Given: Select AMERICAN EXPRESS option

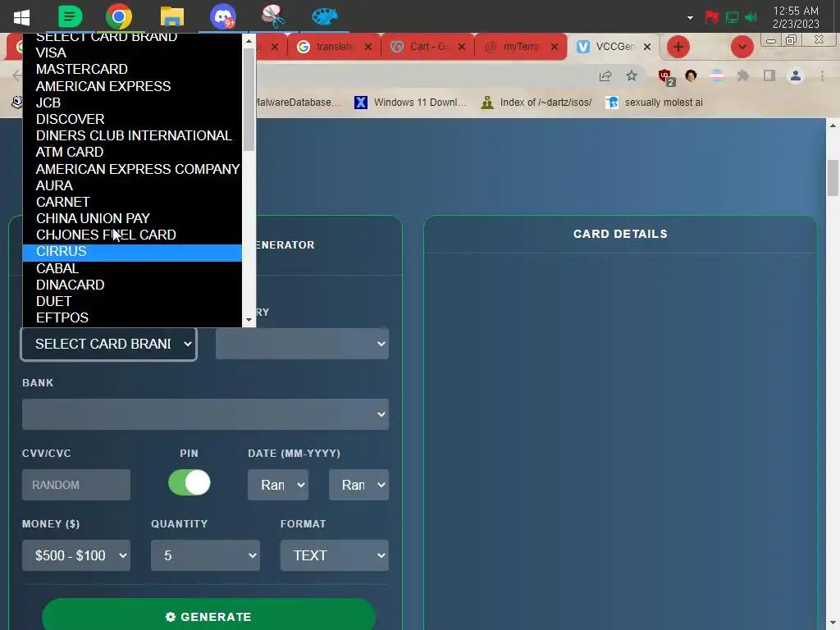Looking at the screenshot, I should click(x=132, y=85).
